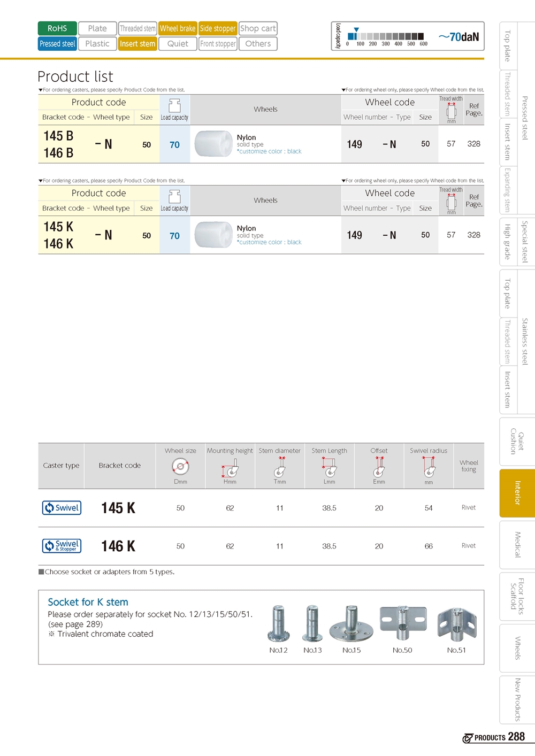
Task: Click swivel radius value "66" for 146 K
Action: 429,546
